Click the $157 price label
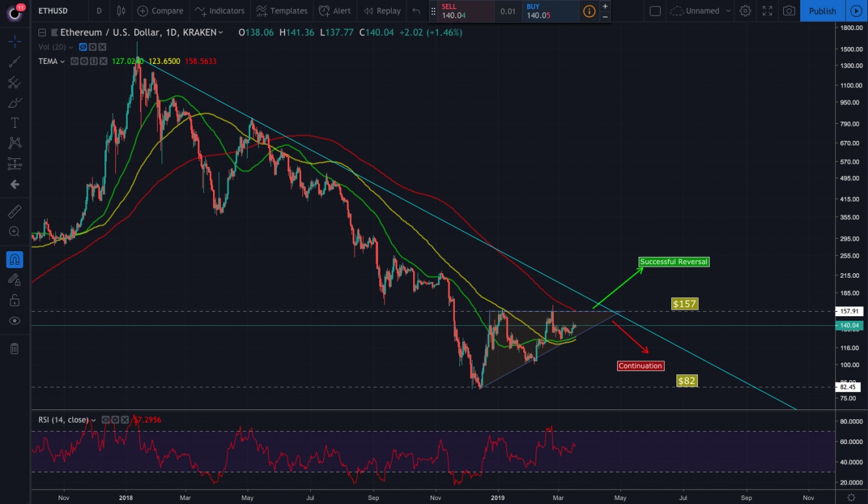 click(685, 304)
